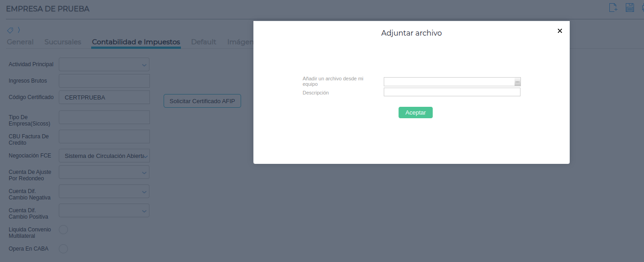Expand Cuenta Dif. Cambio Positiva dropdown

[x=104, y=210]
